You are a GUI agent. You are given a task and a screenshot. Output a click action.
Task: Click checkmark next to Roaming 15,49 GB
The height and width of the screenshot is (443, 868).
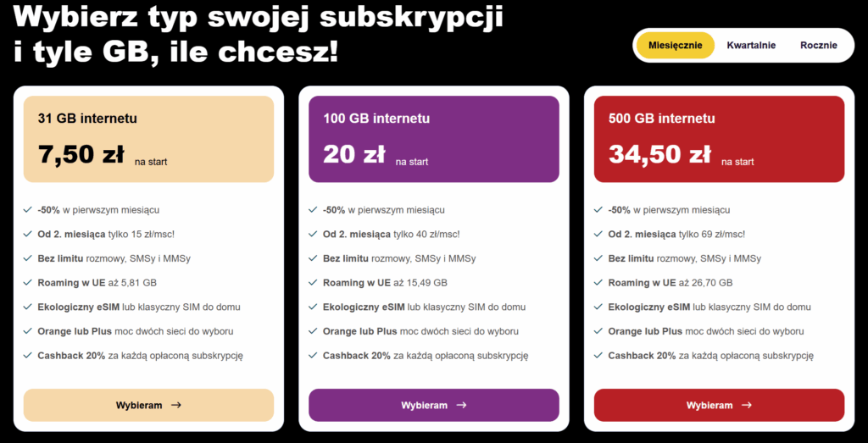(x=314, y=283)
